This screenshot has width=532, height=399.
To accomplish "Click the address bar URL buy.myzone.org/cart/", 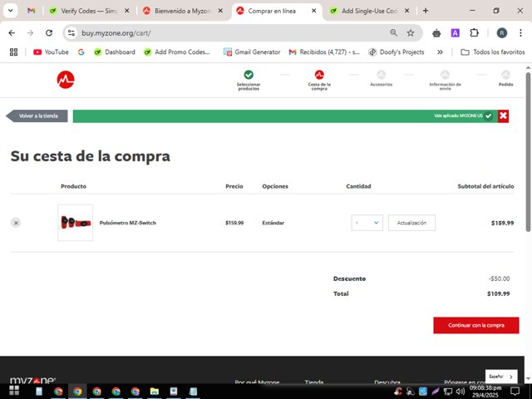I will click(x=116, y=33).
